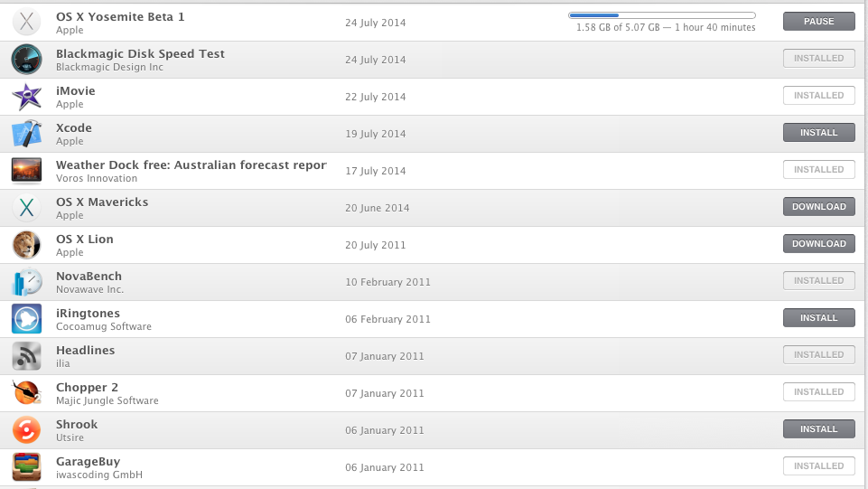The width and height of the screenshot is (868, 489).
Task: Open the iMovie title link
Action: [75, 90]
